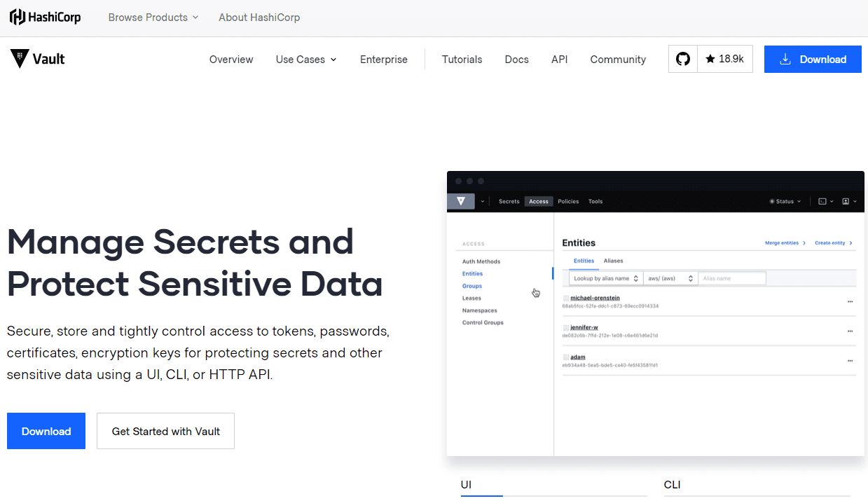Click the HashiCorp logo
This screenshot has height=501, width=868.
click(x=45, y=18)
